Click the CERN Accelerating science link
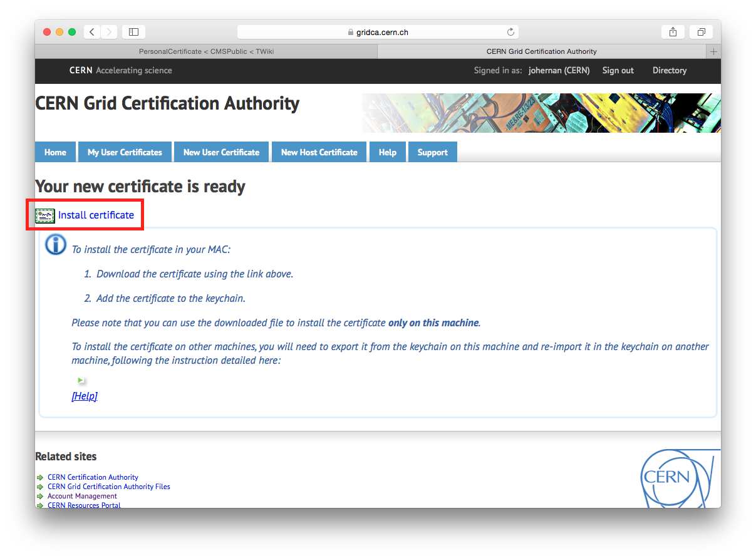 [121, 70]
